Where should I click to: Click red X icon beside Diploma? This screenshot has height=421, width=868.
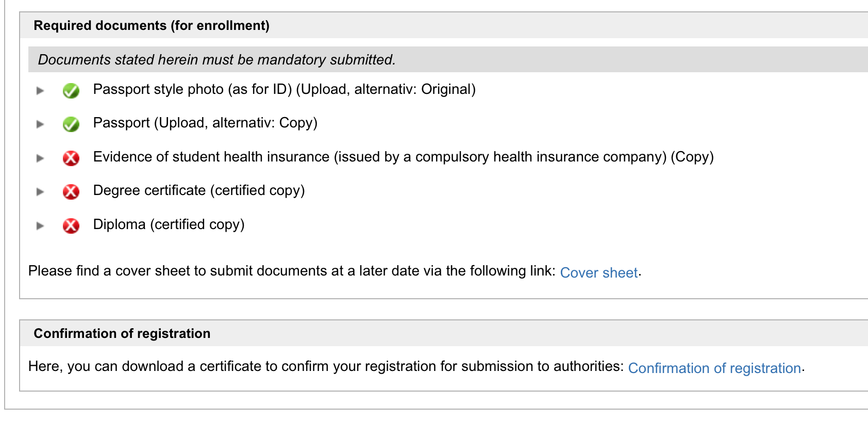pos(71,226)
